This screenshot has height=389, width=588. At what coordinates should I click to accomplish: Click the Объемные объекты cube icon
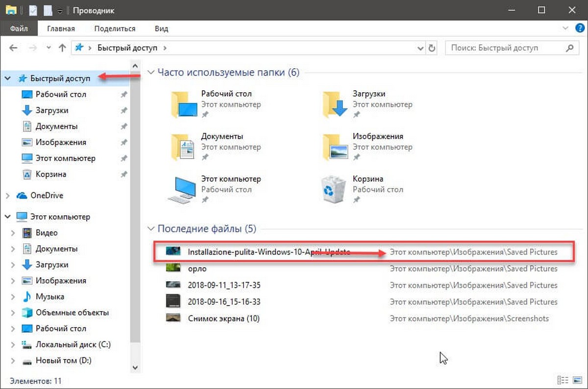pyautogui.click(x=27, y=312)
